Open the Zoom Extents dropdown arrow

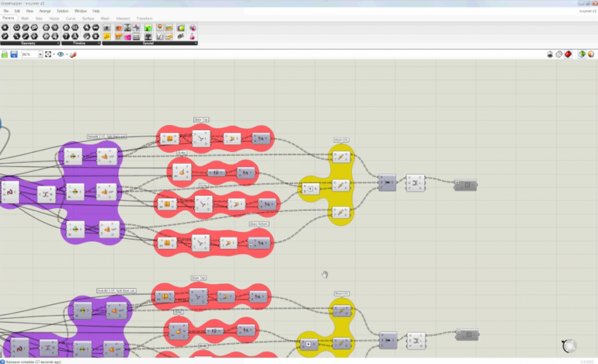click(53, 54)
